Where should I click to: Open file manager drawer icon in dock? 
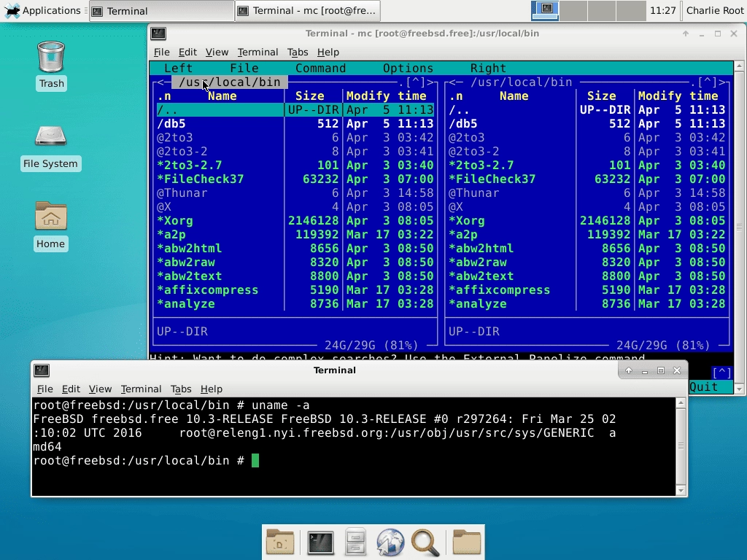(355, 542)
